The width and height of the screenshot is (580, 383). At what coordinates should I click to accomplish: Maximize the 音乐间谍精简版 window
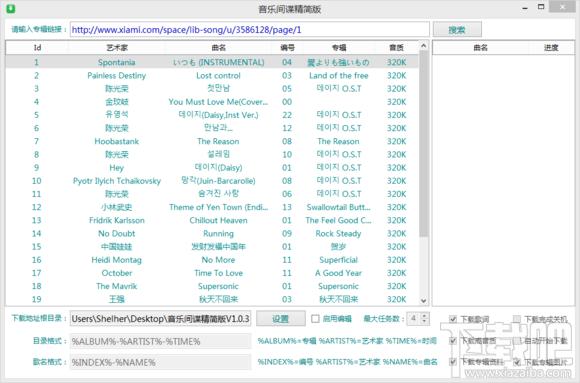(x=541, y=7)
